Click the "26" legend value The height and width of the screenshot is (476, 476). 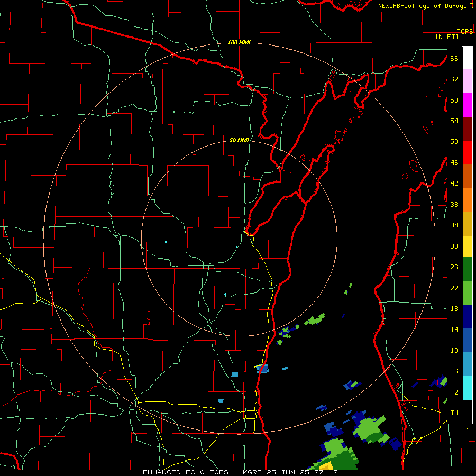click(x=454, y=267)
